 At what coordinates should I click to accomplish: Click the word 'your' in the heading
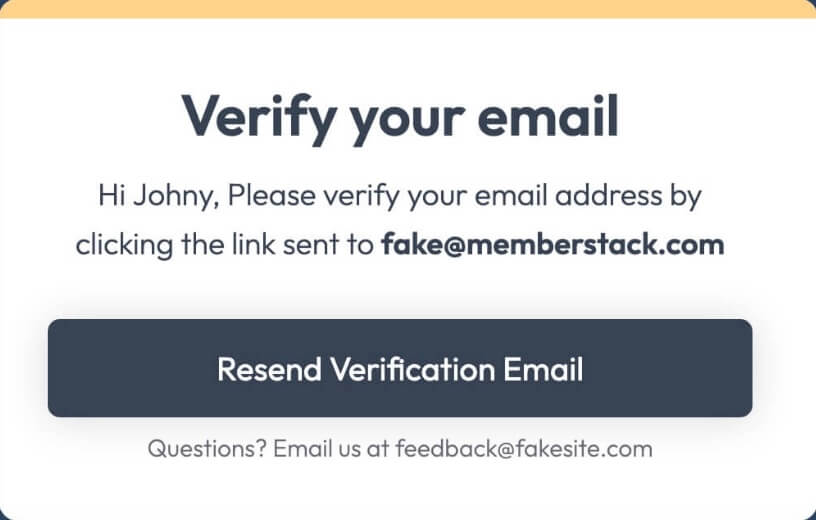[407, 123]
